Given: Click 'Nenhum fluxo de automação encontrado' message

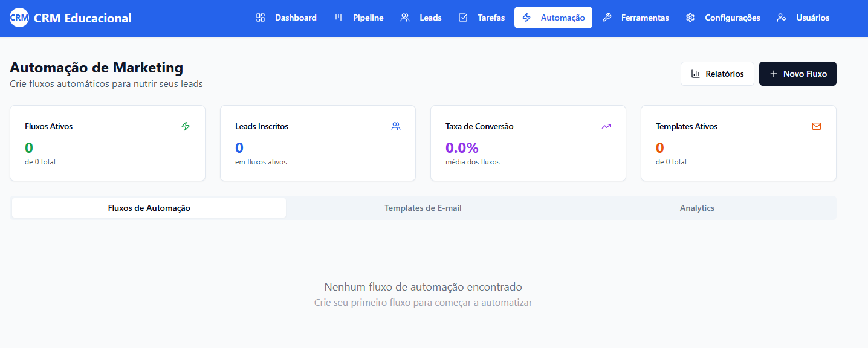Looking at the screenshot, I should point(423,286).
